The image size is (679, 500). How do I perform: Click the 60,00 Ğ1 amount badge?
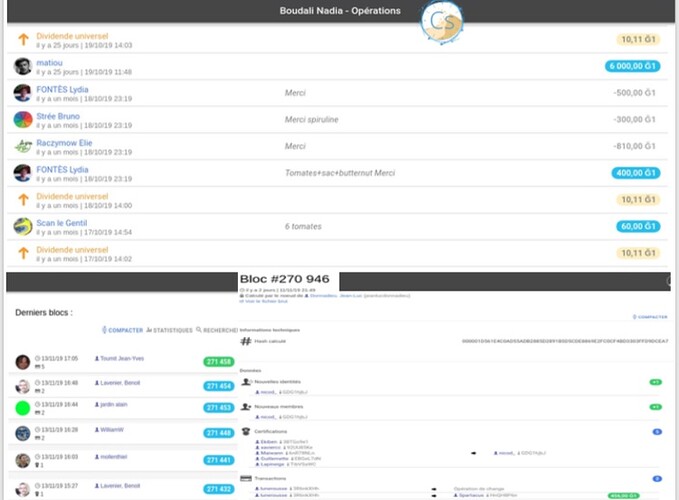coord(638,226)
